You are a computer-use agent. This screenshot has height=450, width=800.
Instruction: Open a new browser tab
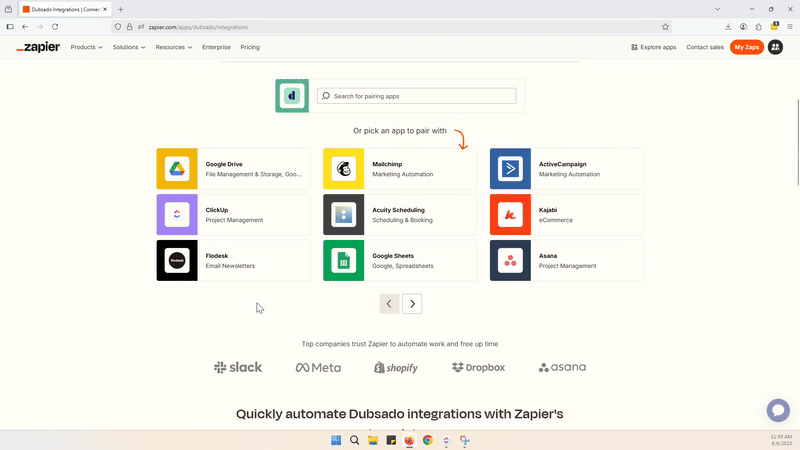pos(121,9)
